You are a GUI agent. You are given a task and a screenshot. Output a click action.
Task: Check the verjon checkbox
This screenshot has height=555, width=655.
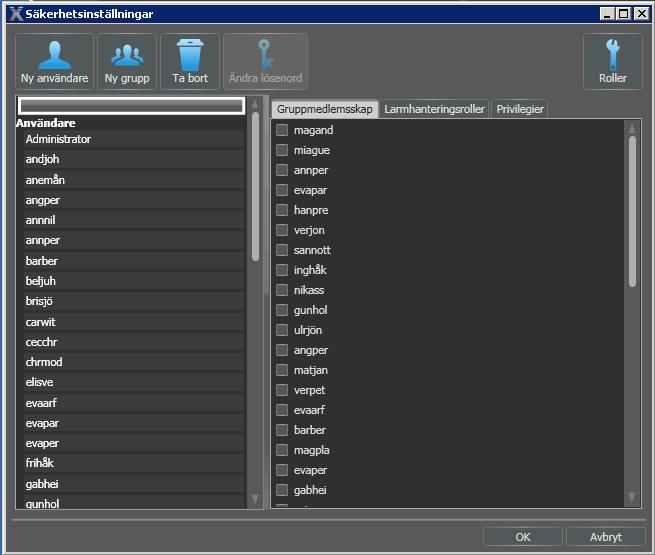click(x=282, y=230)
